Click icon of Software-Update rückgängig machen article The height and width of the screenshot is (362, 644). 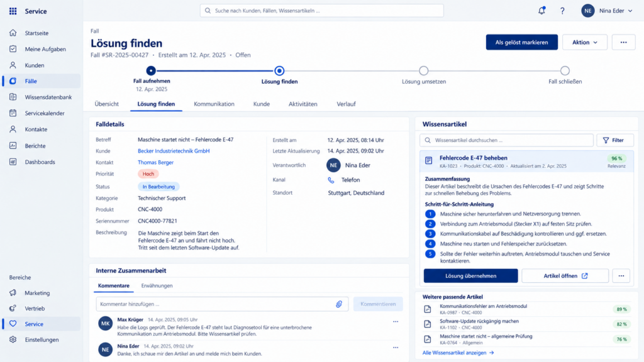coord(428,324)
